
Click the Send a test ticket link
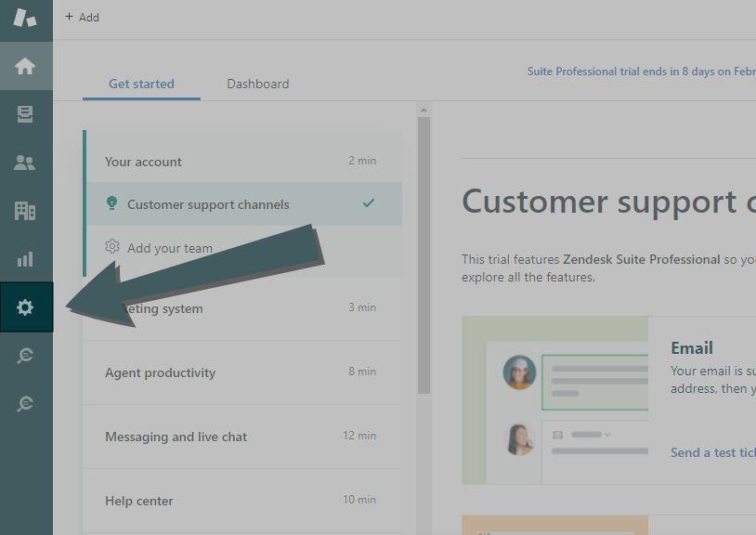coord(711,452)
